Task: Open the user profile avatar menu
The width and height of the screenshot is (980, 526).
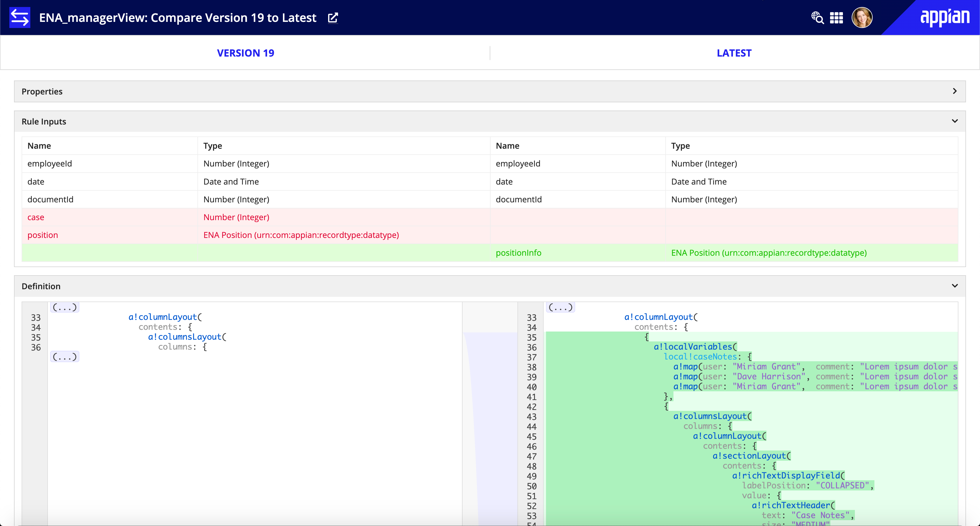Action: click(x=862, y=17)
